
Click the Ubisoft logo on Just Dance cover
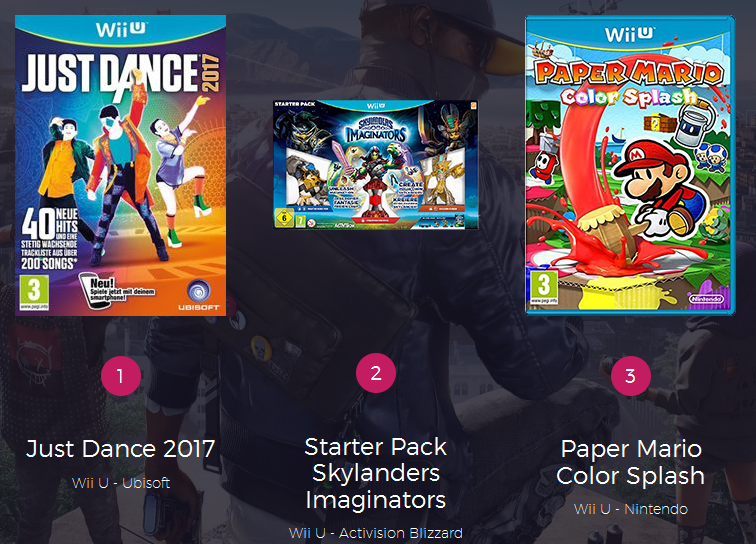pyautogui.click(x=199, y=294)
